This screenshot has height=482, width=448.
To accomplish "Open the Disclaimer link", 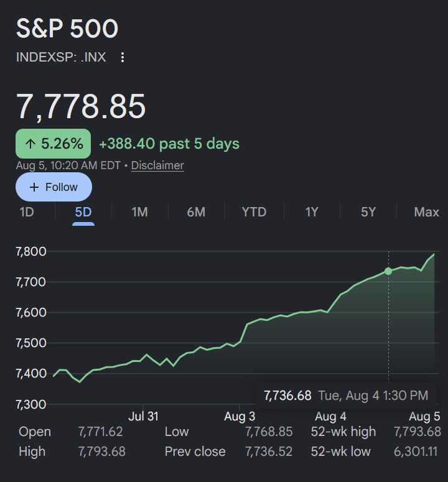I will (x=157, y=165).
